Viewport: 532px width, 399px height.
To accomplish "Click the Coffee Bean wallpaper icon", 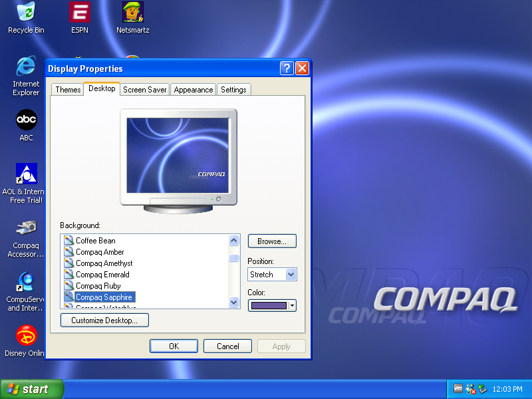I will click(69, 240).
